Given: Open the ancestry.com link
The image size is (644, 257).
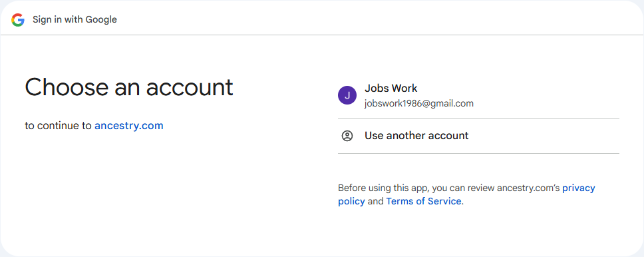Looking at the screenshot, I should [x=129, y=126].
